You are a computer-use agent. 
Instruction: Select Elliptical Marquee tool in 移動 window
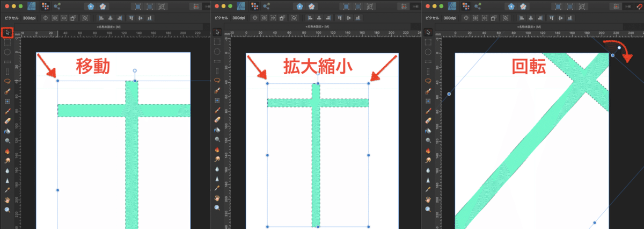[x=8, y=52]
